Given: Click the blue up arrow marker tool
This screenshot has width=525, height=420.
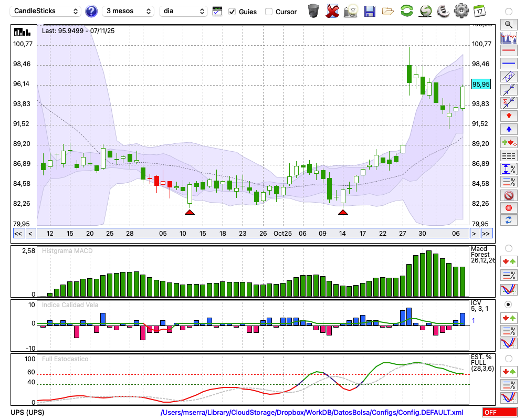Looking at the screenshot, I should [x=508, y=129].
